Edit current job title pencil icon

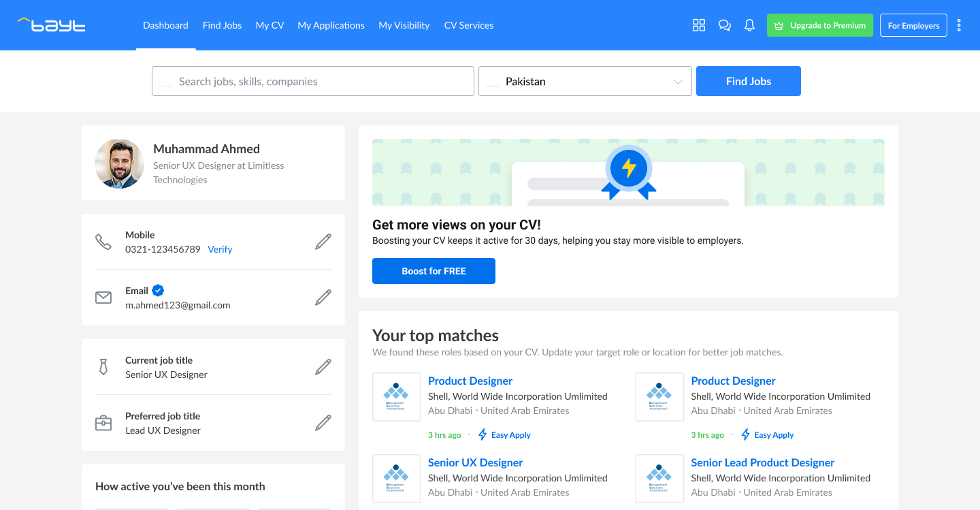(323, 367)
